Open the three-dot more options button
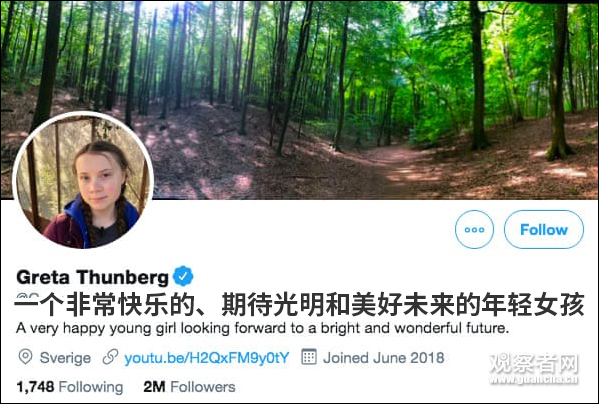The width and height of the screenshot is (599, 404). 474,229
